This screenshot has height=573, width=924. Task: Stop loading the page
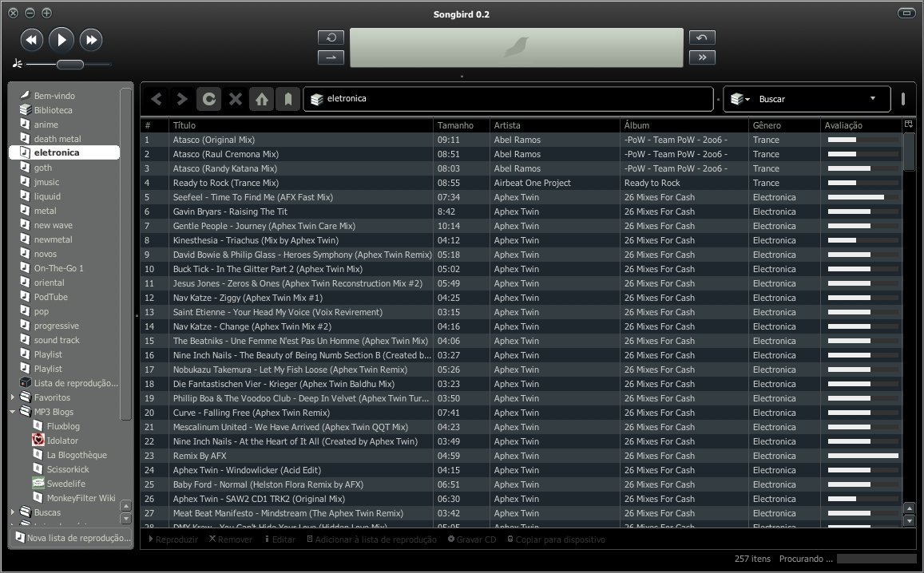[235, 99]
